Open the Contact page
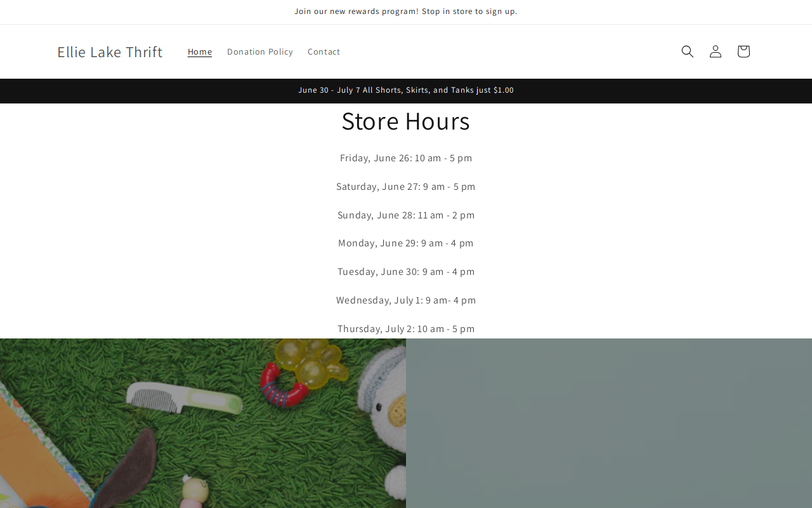Image resolution: width=812 pixels, height=508 pixels. [324, 51]
